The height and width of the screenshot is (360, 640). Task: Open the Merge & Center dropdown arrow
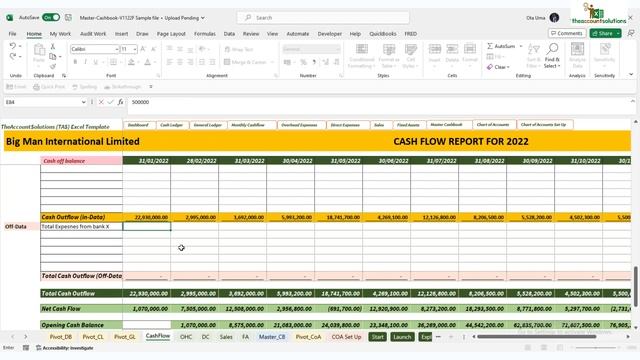pyautogui.click(x=272, y=62)
